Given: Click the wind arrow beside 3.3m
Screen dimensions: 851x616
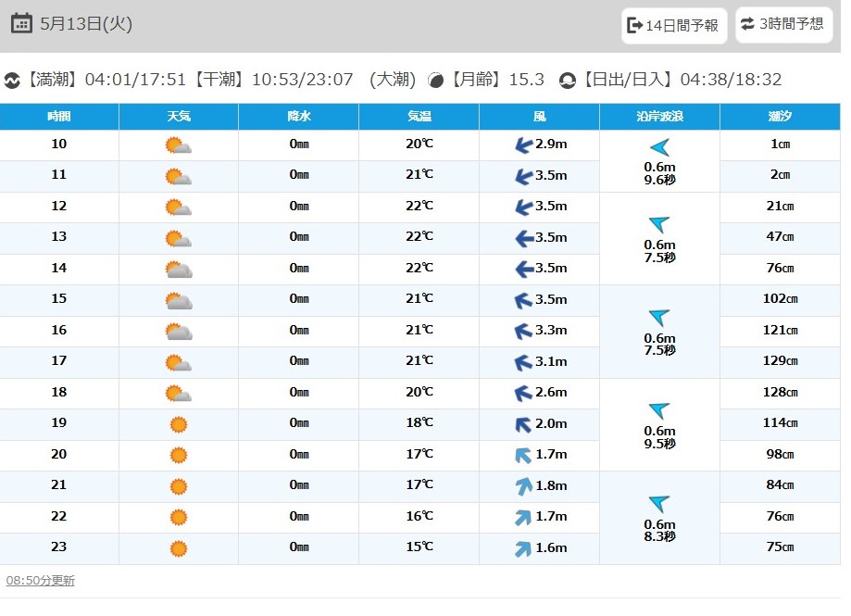Looking at the screenshot, I should pyautogui.click(x=523, y=331).
